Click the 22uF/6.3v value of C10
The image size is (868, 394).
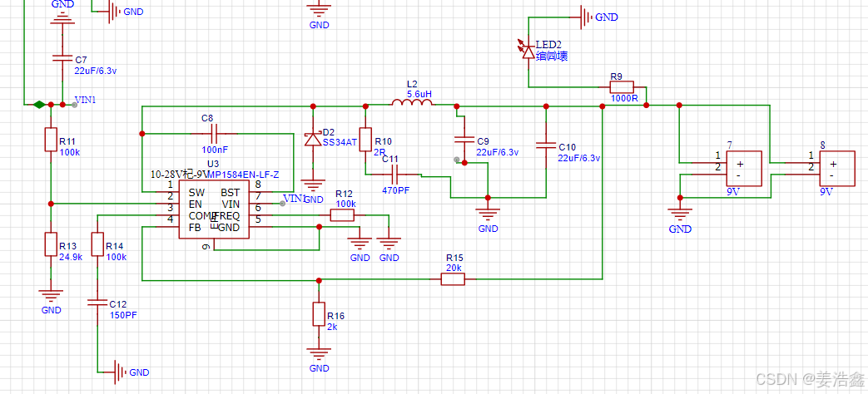[x=579, y=158]
